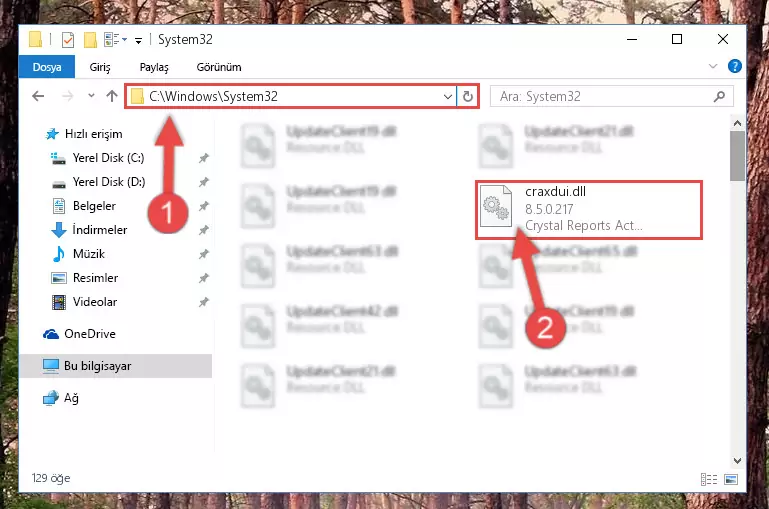Go up one folder level

(112, 96)
